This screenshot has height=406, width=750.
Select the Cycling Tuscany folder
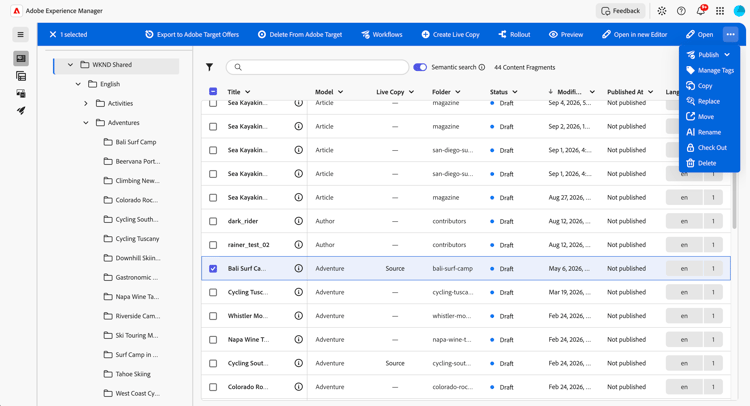(132, 239)
